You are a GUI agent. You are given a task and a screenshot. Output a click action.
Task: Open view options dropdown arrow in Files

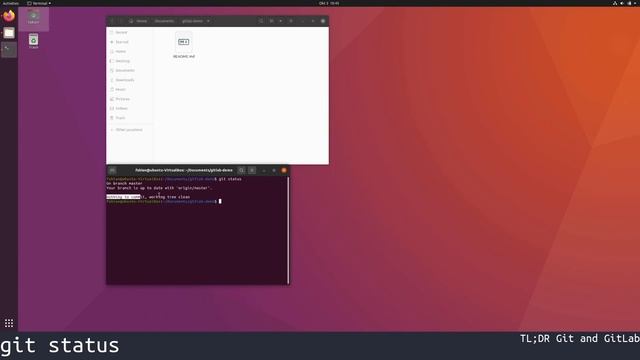[280, 21]
